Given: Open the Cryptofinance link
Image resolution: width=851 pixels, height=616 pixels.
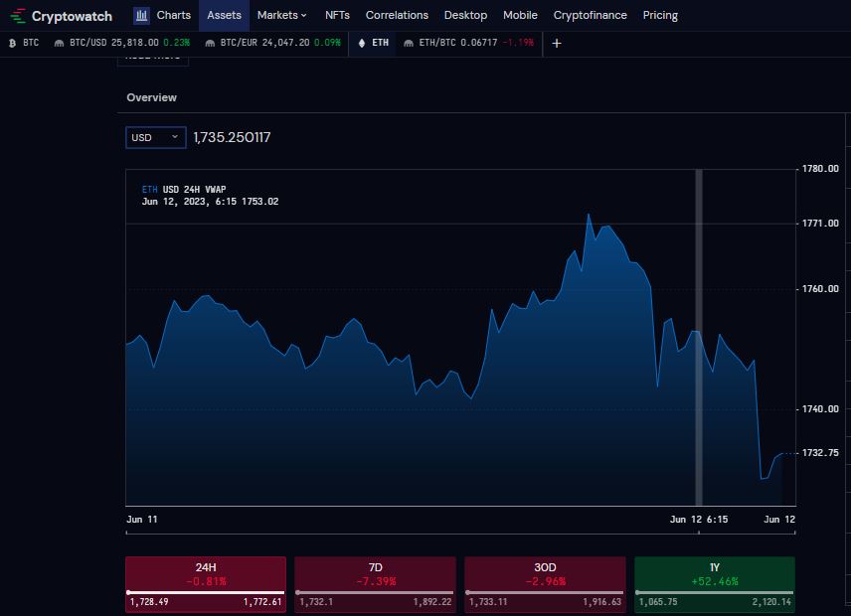Looking at the screenshot, I should pyautogui.click(x=590, y=15).
